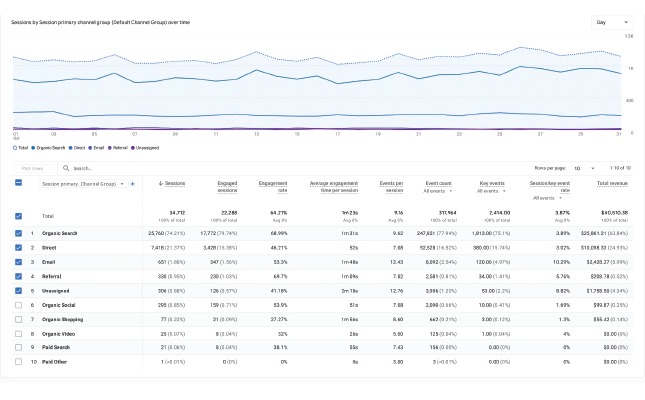Click the chart title Sessions by Session primary channel group
This screenshot has height=400, width=645.
(x=100, y=22)
